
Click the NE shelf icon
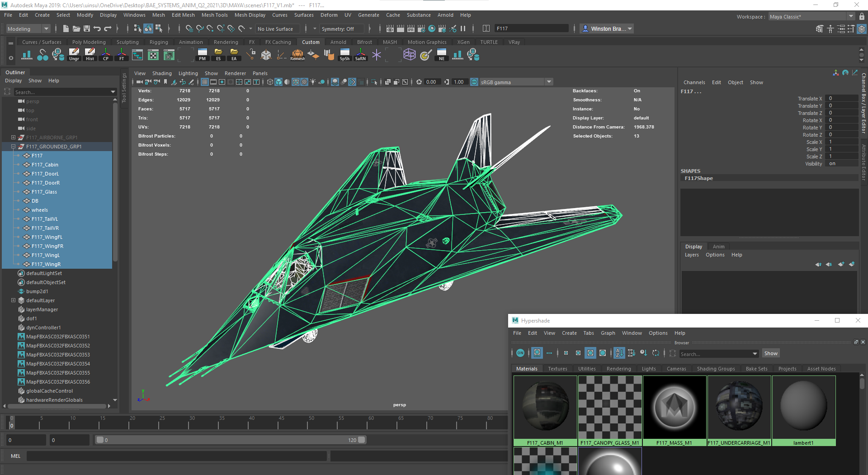pos(442,55)
